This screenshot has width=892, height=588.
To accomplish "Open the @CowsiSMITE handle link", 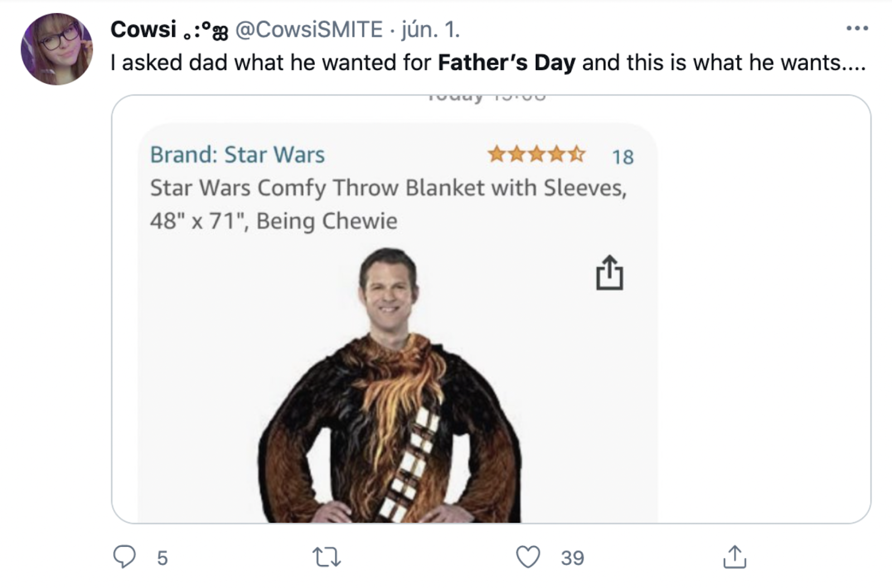I will point(309,30).
